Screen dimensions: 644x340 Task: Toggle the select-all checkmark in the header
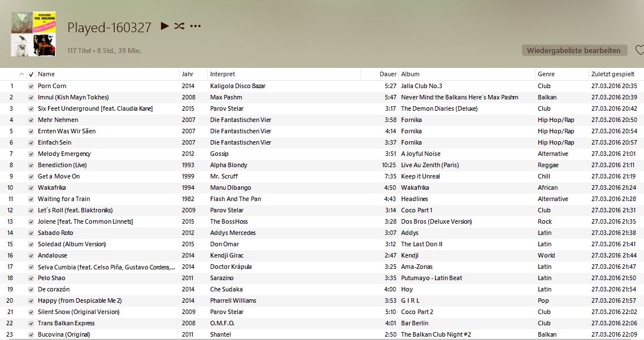31,74
